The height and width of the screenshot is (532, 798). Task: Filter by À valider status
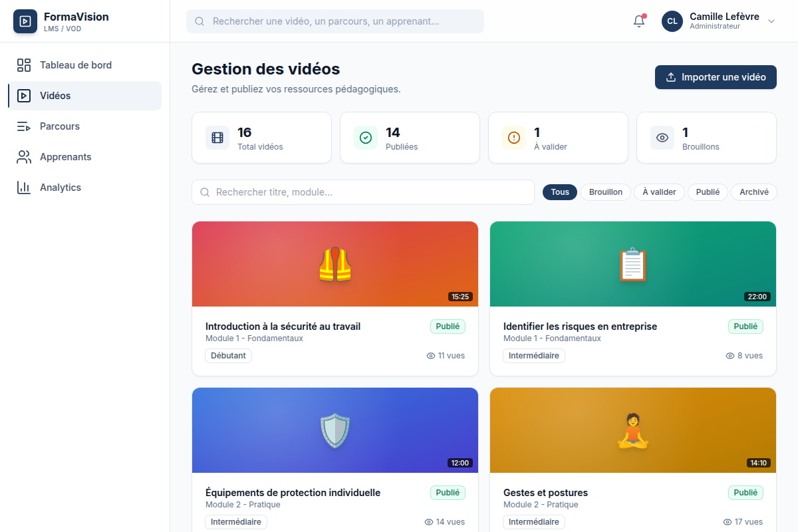click(x=659, y=192)
